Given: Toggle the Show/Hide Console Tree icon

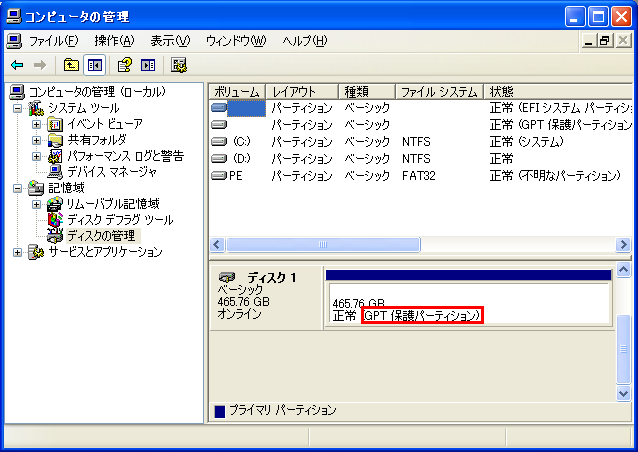Looking at the screenshot, I should [95, 65].
